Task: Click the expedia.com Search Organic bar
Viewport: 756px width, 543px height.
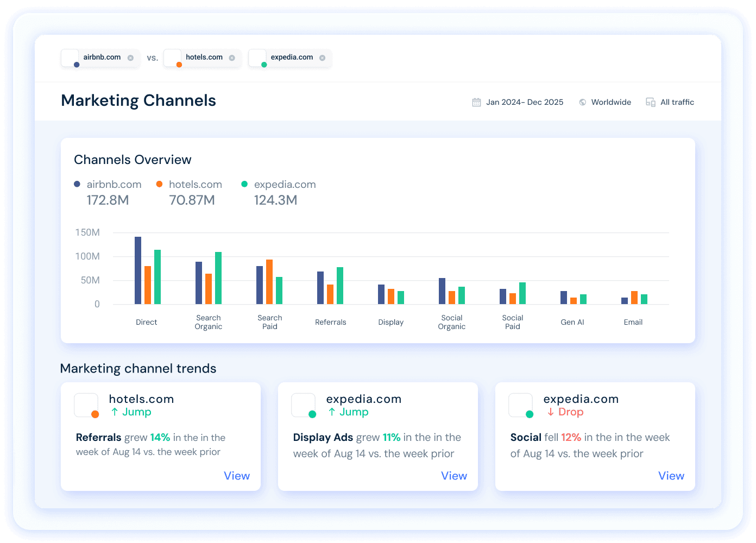Action: click(218, 278)
